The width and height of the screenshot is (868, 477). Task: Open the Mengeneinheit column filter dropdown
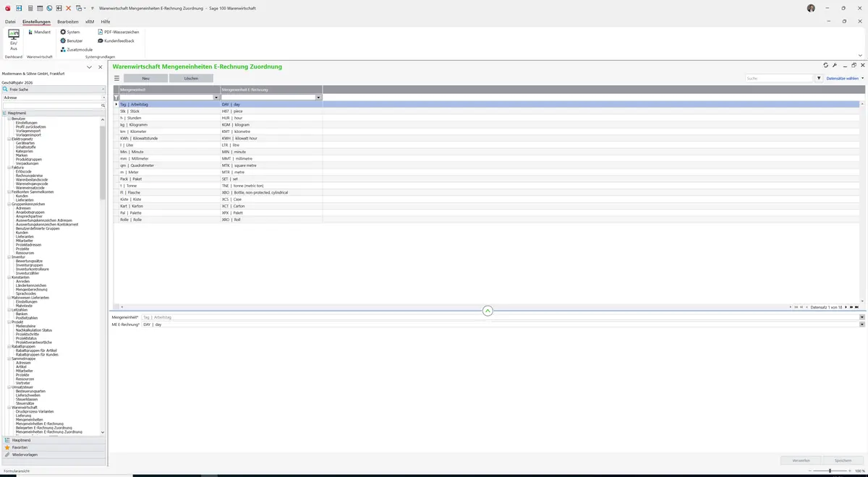click(x=216, y=97)
